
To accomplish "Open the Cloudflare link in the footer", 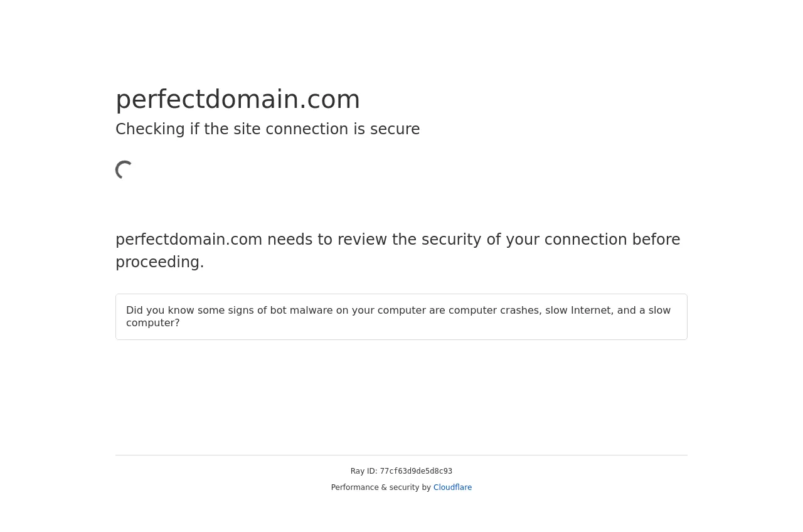I will (452, 487).
